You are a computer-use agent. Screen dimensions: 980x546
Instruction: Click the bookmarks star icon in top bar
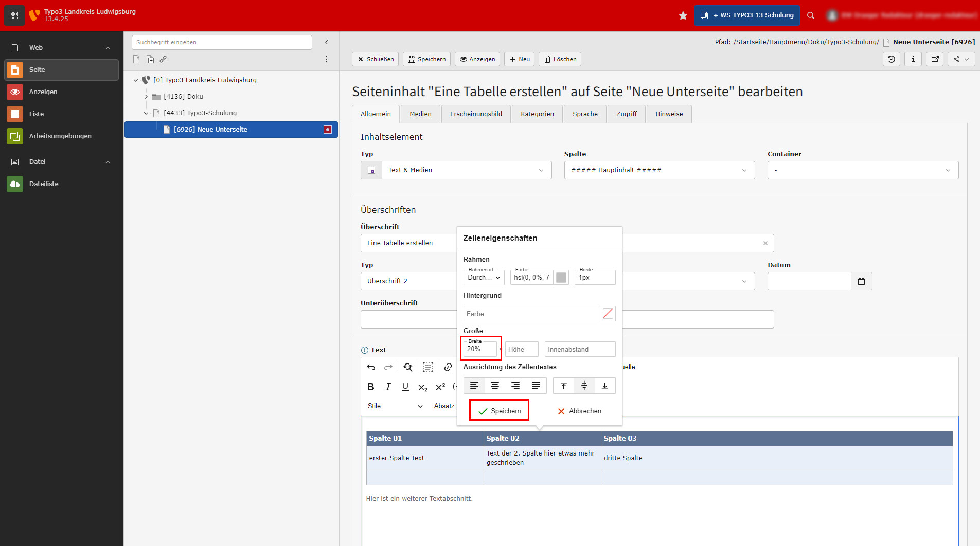point(683,15)
